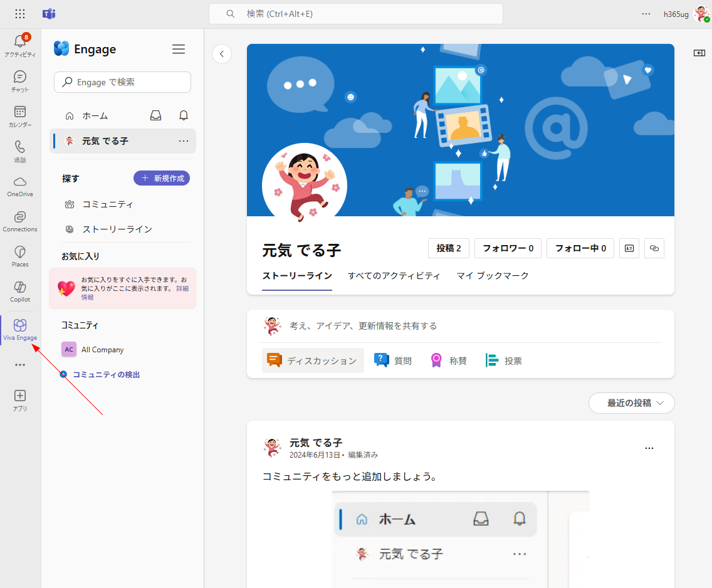Screen dimensions: 712x588
Task: Click the フォロワー 0 button
Action: (x=508, y=248)
